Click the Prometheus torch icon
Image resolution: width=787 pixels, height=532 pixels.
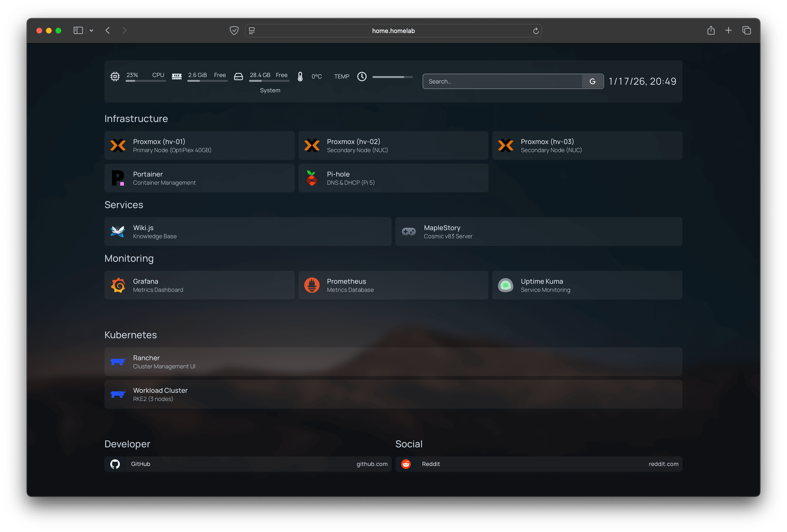click(x=312, y=285)
